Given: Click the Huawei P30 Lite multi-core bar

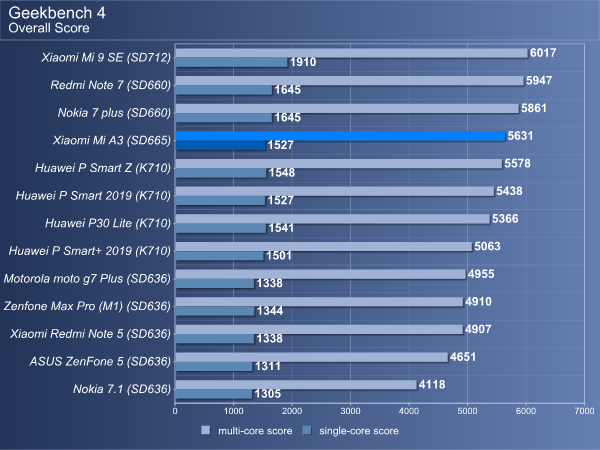Looking at the screenshot, I should click(x=333, y=219).
